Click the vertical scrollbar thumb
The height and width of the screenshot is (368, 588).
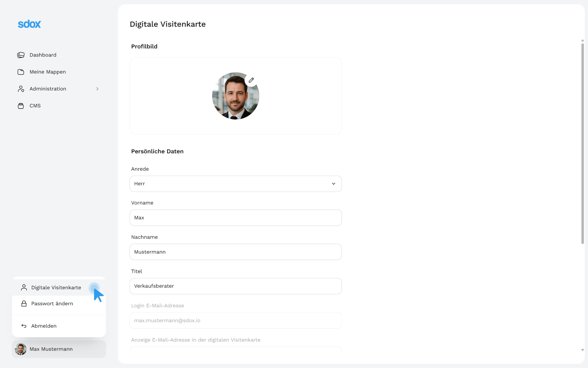click(582, 144)
